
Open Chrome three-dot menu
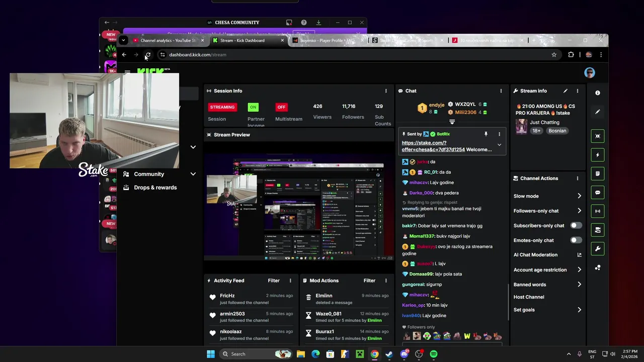click(601, 55)
